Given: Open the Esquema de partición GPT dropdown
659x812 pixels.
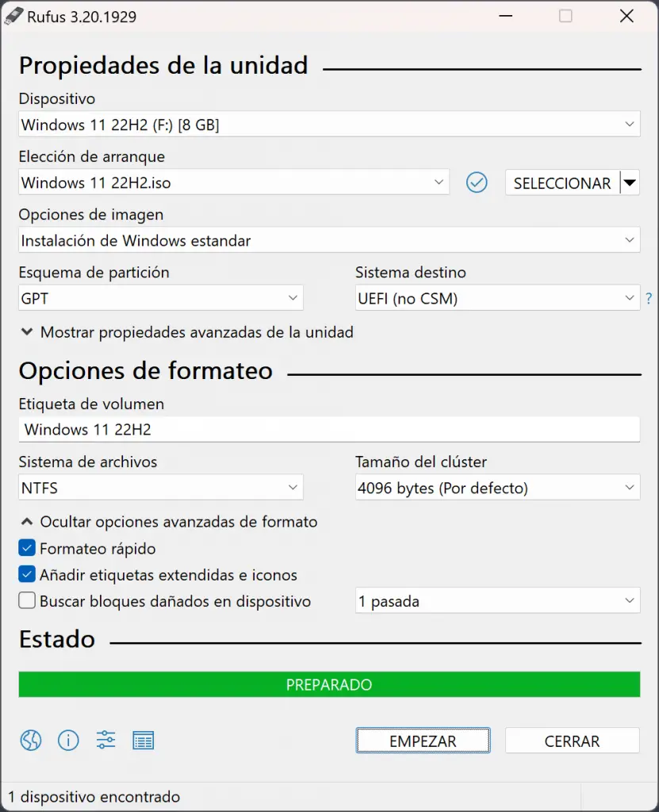Looking at the screenshot, I should (161, 298).
